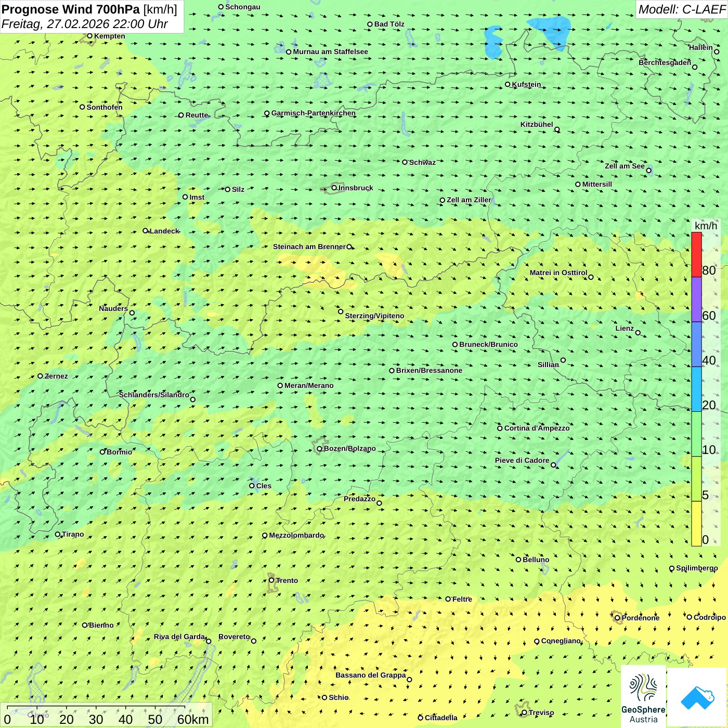The image size is (728, 728).
Task: Select the light blue 20–40 km/h legend swatch
Action: tap(696, 389)
